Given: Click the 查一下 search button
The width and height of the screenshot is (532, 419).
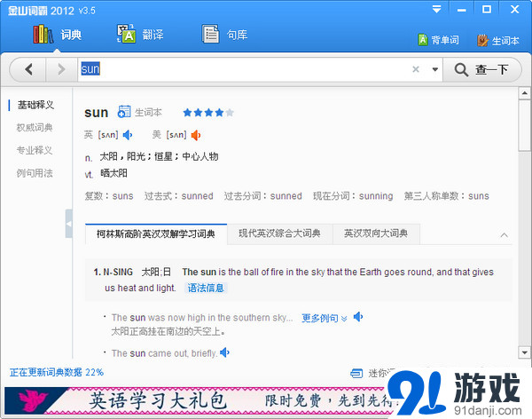Looking at the screenshot, I should [x=481, y=69].
